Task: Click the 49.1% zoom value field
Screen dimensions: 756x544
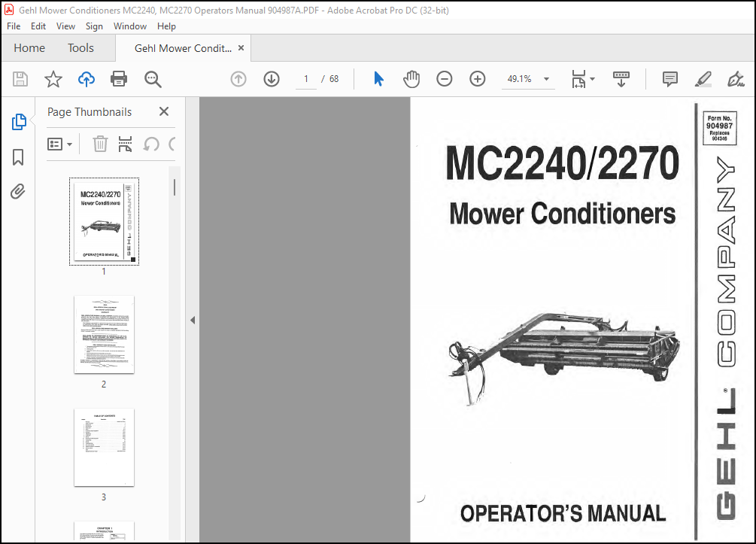Action: click(x=519, y=79)
